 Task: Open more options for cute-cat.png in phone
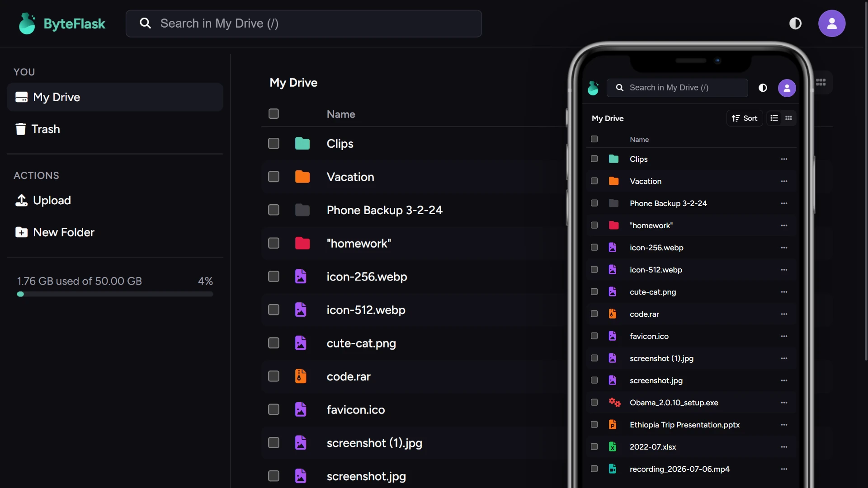[784, 292]
